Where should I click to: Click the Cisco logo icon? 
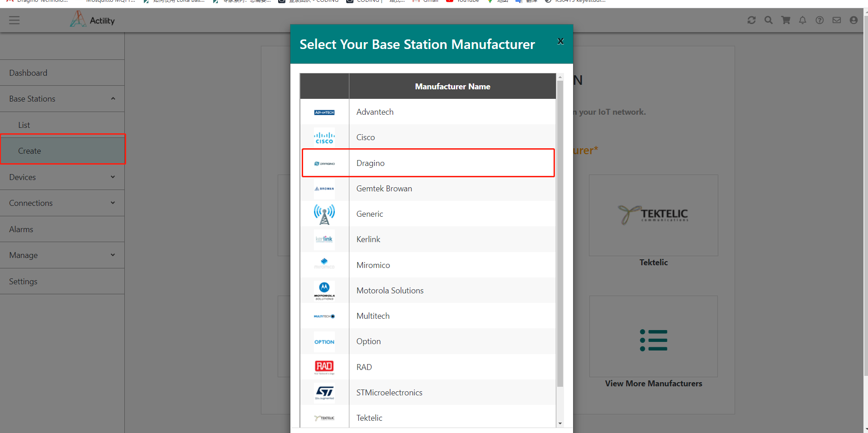coord(324,137)
